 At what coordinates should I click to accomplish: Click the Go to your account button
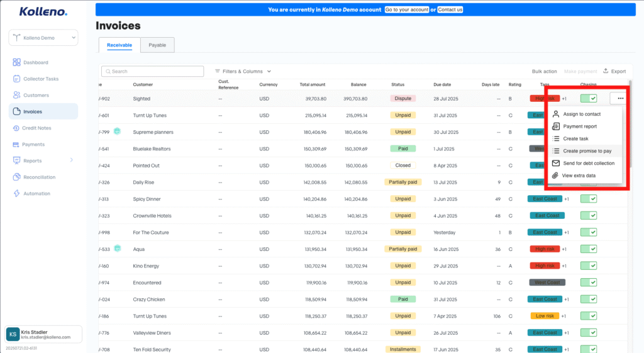point(407,10)
